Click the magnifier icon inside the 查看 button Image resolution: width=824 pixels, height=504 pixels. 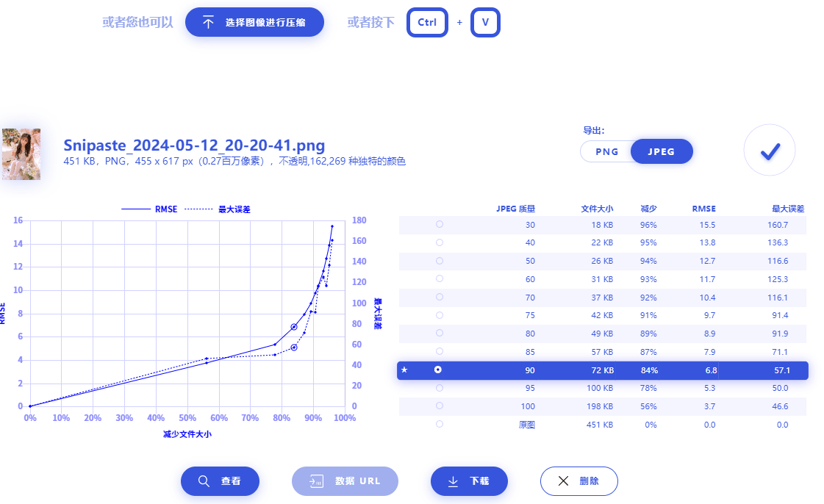pyautogui.click(x=204, y=481)
